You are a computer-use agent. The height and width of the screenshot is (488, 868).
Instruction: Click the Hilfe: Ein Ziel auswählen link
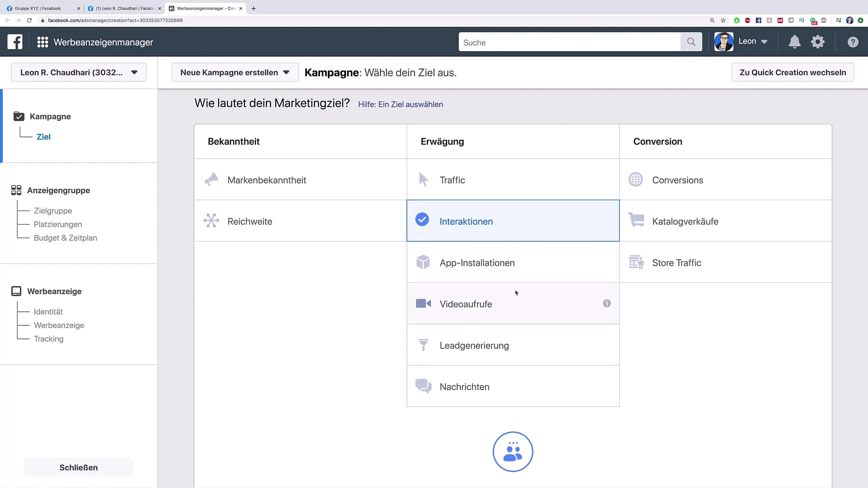[401, 104]
